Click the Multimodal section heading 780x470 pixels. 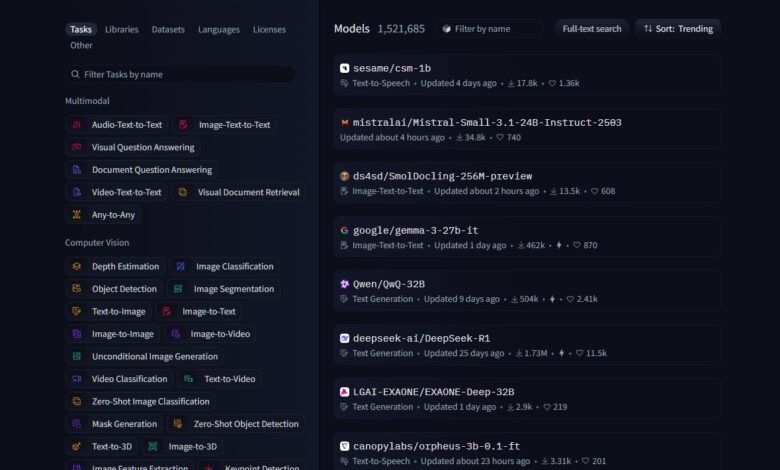tap(87, 101)
